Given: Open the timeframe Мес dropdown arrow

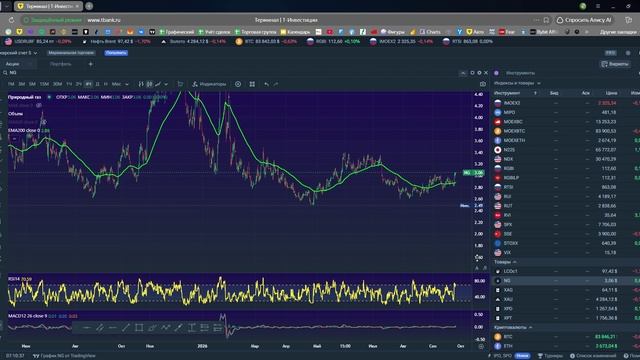Looking at the screenshot, I should [127, 84].
